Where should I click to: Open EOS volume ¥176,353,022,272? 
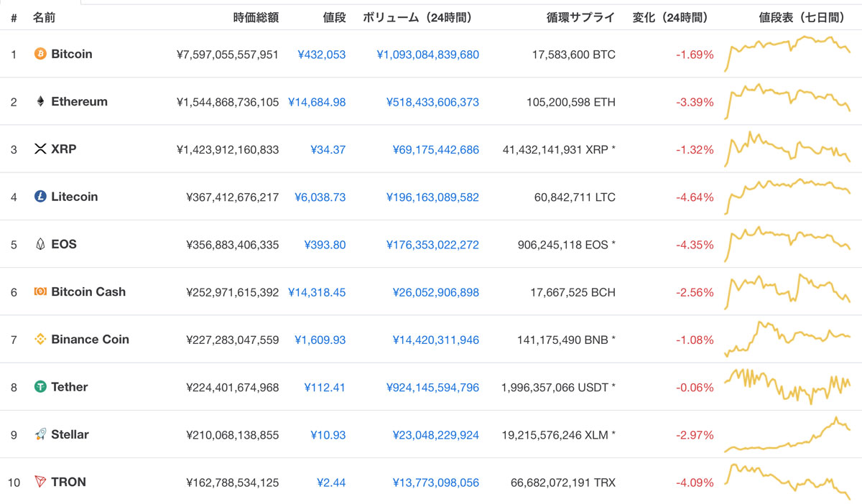(432, 245)
